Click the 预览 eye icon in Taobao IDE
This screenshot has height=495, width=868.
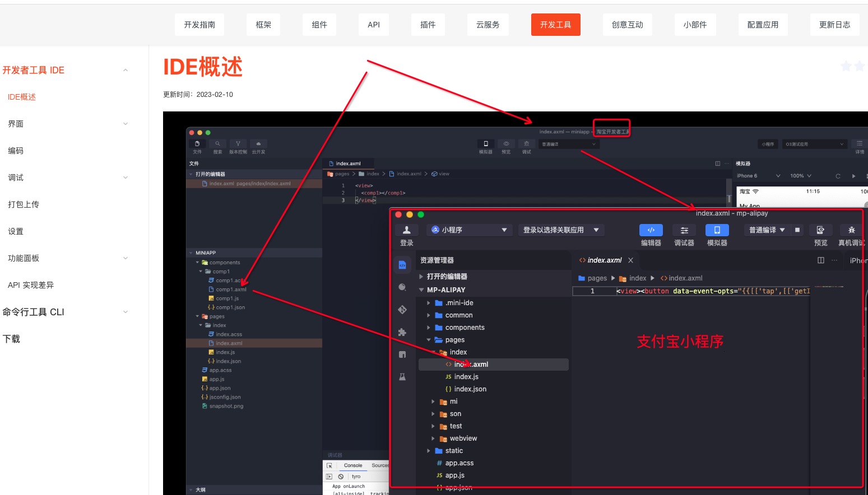(506, 144)
